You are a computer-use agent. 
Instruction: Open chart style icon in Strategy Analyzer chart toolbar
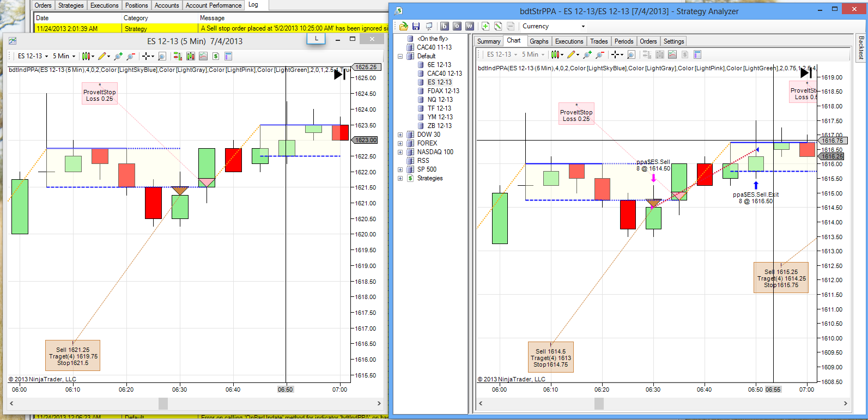[x=556, y=54]
